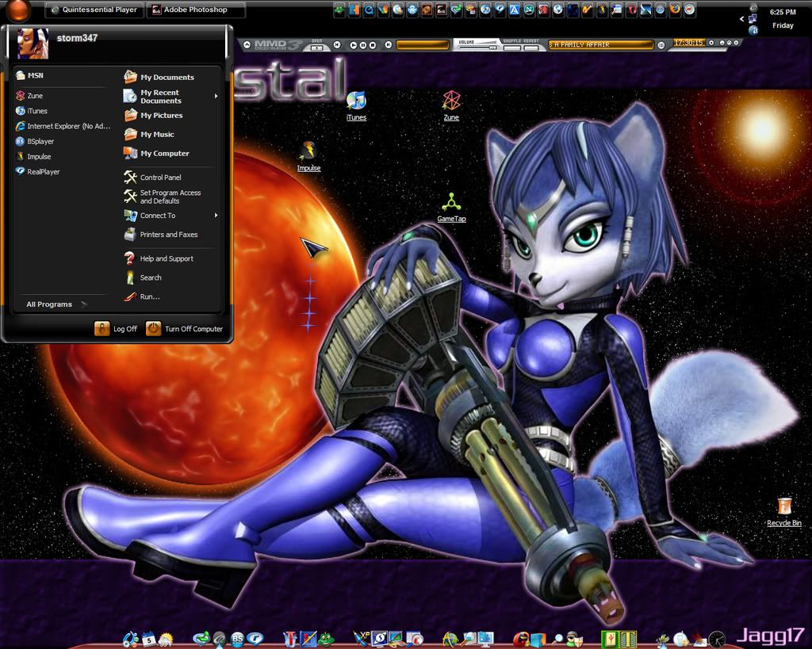Pause playback in the MMD3 player
Screen dimensions: 812x649
[x=363, y=45]
